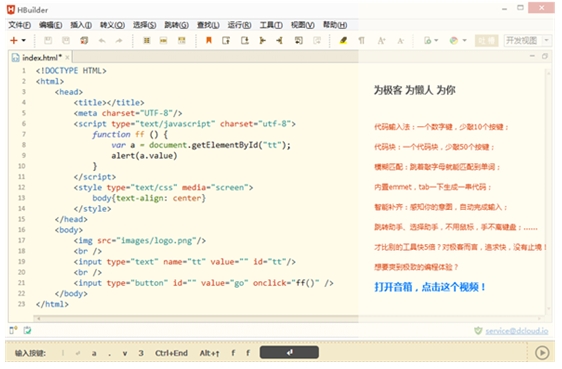Click the Undo arrow in the toolbar
This screenshot has height=369, width=562.
(x=102, y=41)
